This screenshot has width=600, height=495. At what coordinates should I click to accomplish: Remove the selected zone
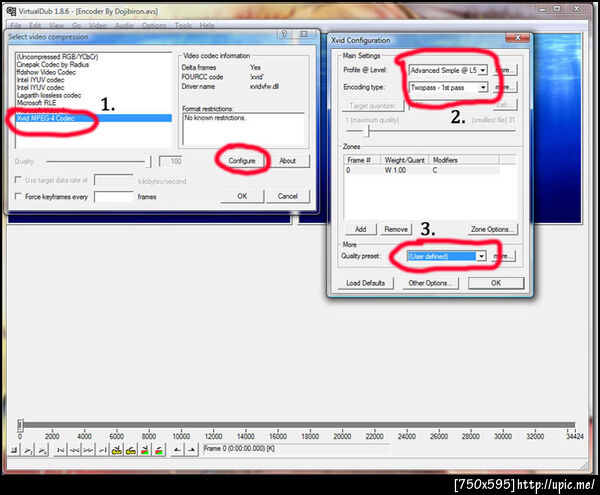(x=396, y=229)
